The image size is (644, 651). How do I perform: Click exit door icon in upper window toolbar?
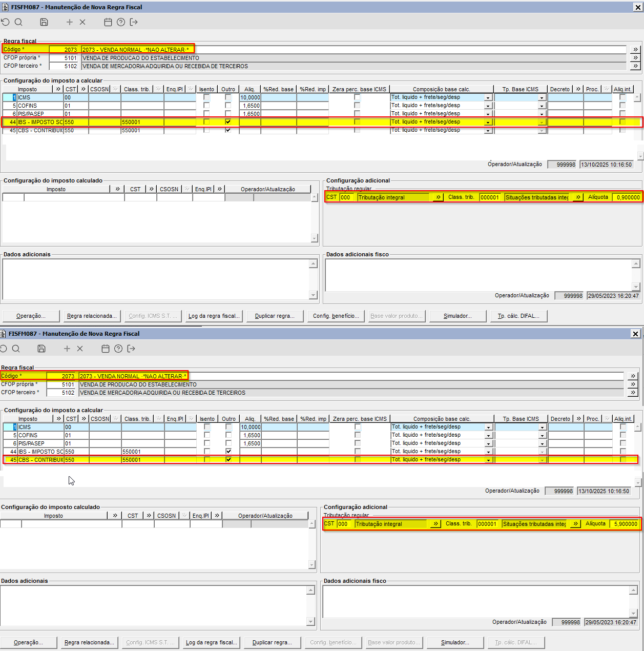tap(134, 22)
